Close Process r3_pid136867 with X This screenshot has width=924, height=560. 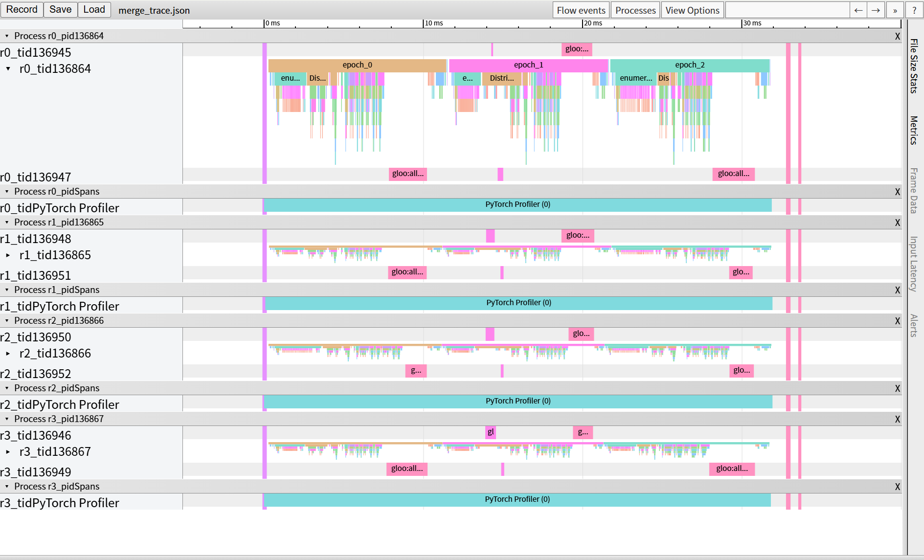pos(897,419)
